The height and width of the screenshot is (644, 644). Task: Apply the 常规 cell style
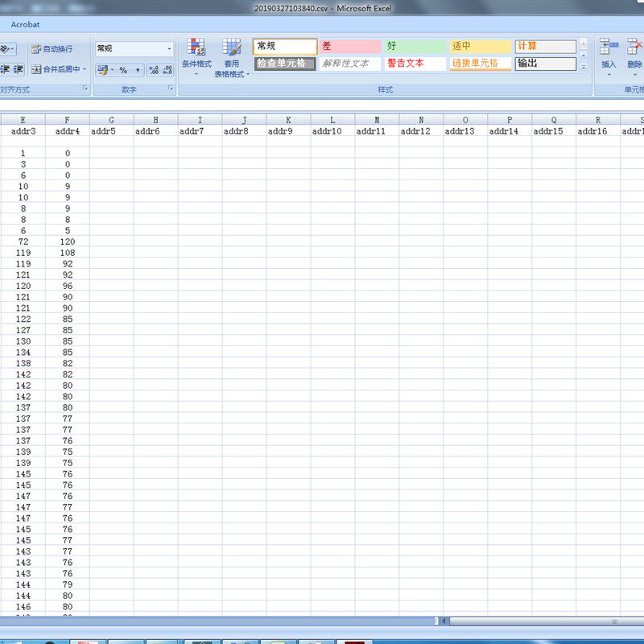coord(285,47)
